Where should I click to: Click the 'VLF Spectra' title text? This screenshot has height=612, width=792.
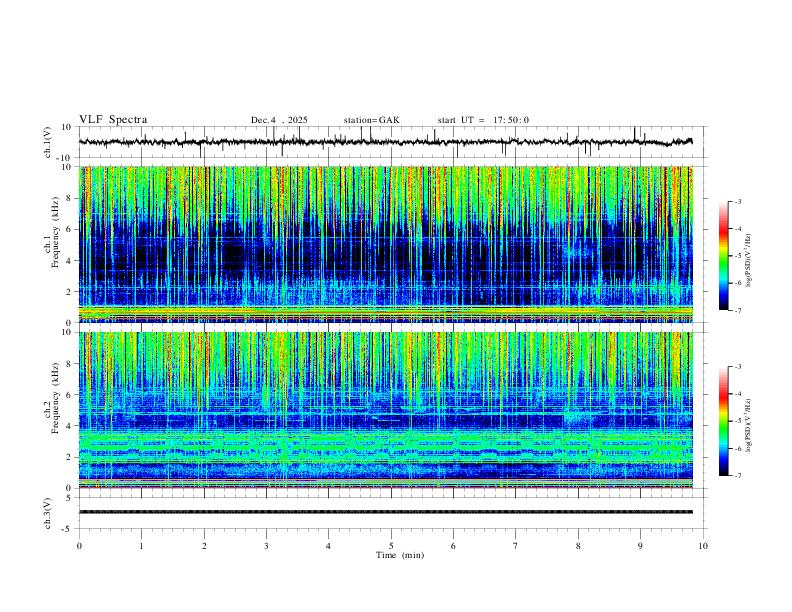point(113,120)
